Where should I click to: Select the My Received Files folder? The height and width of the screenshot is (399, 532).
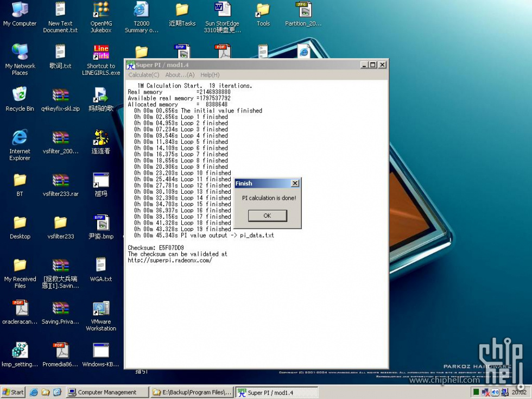(20, 273)
